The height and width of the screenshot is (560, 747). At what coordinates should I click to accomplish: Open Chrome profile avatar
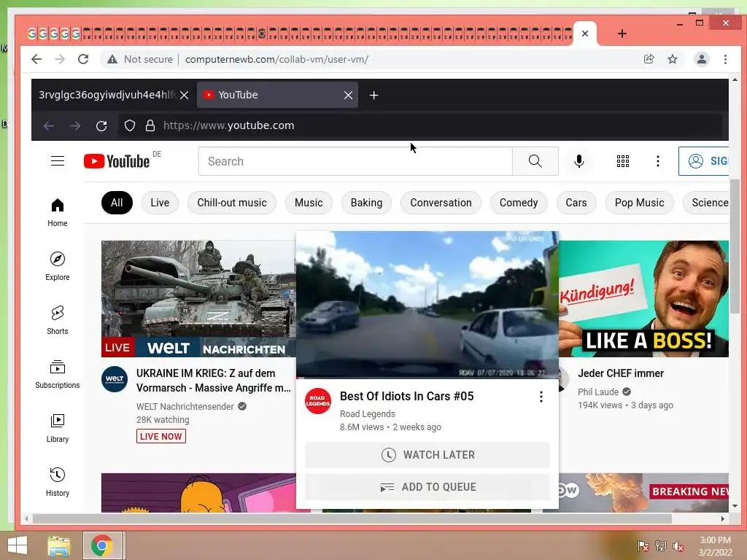coord(702,59)
